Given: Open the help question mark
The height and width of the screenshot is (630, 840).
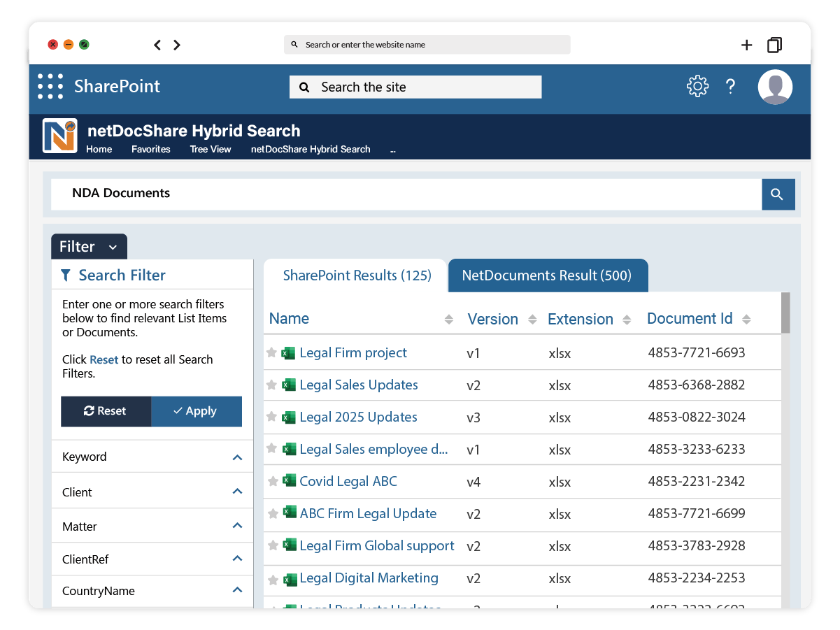Looking at the screenshot, I should (x=730, y=86).
